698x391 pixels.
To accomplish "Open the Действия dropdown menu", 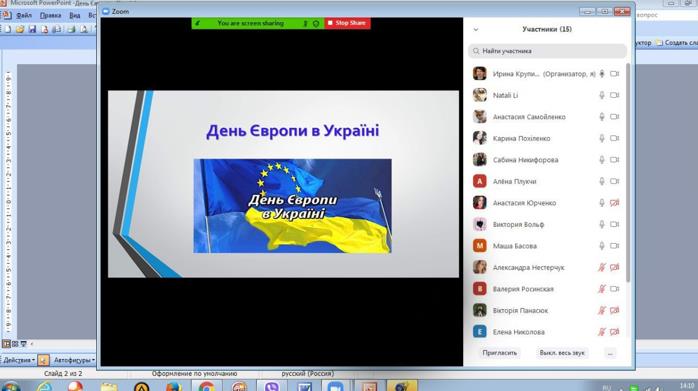I will click(19, 360).
